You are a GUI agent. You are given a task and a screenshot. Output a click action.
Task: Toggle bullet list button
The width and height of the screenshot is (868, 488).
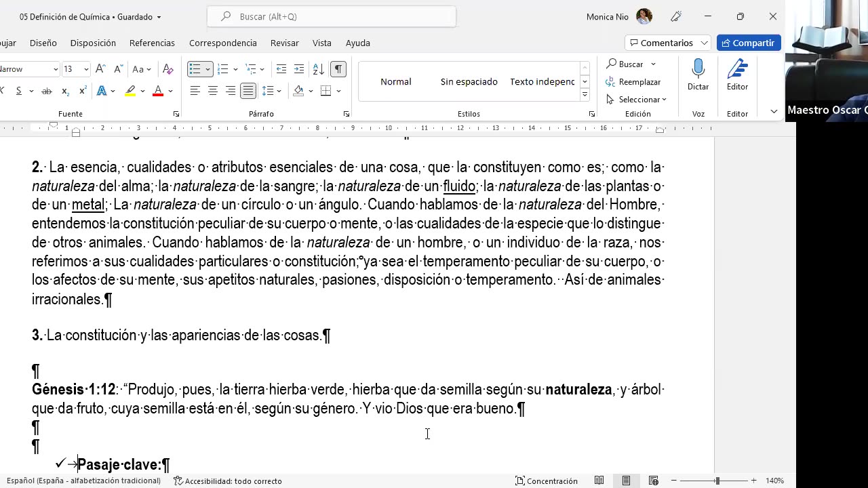tap(195, 69)
